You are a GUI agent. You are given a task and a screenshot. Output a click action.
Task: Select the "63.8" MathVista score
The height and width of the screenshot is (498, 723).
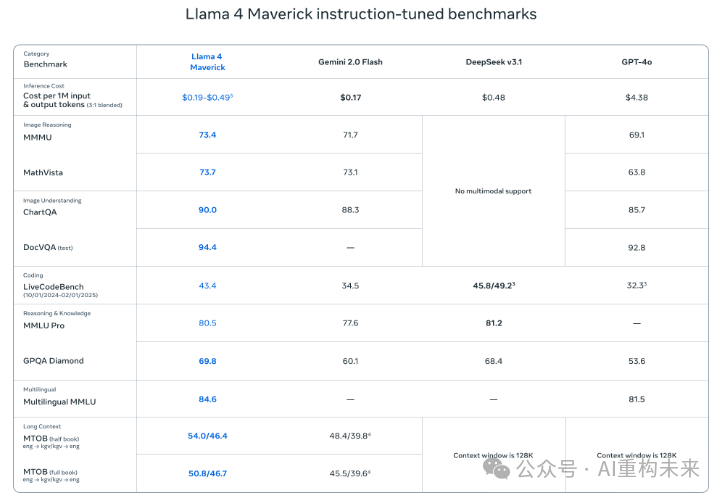pos(637,172)
